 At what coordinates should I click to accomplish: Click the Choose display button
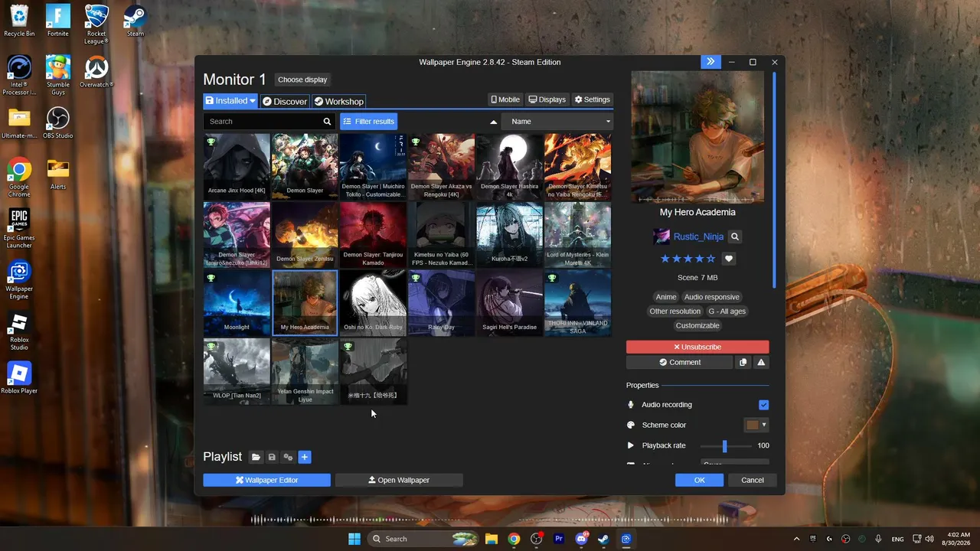pyautogui.click(x=302, y=80)
